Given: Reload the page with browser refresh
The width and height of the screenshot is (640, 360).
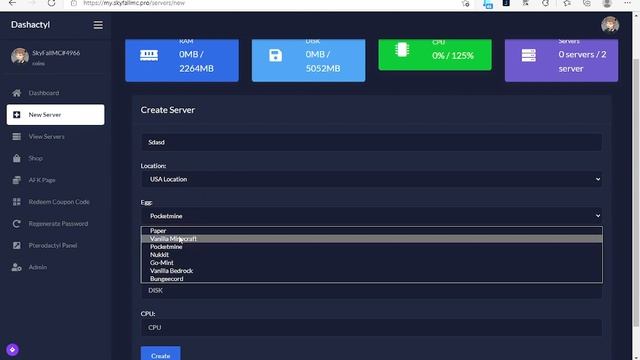Looking at the screenshot, I should point(51,3).
